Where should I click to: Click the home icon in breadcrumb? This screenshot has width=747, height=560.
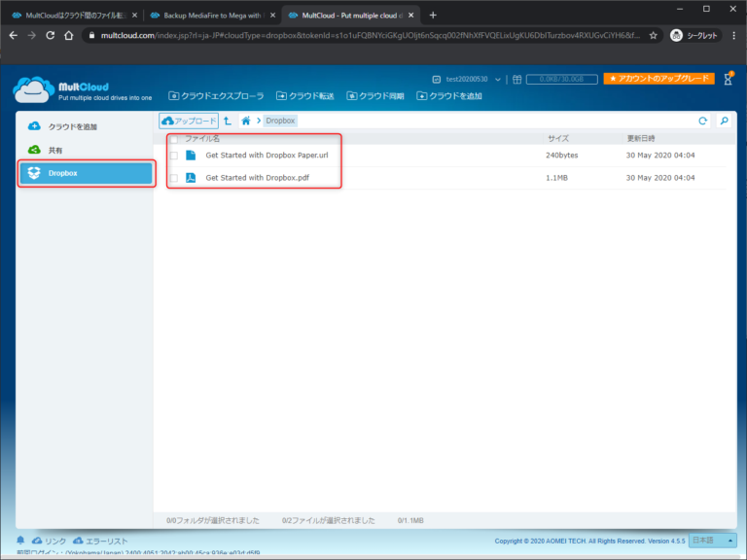246,122
